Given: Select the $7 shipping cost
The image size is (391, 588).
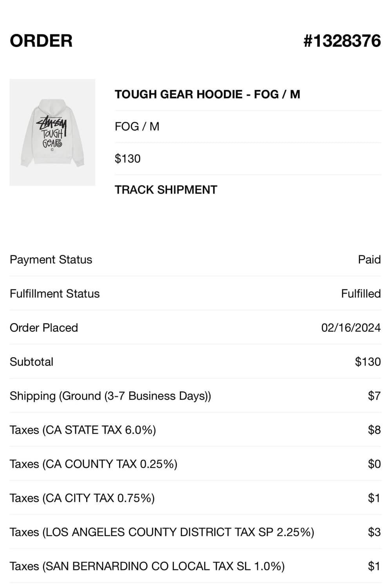Looking at the screenshot, I should 374,396.
